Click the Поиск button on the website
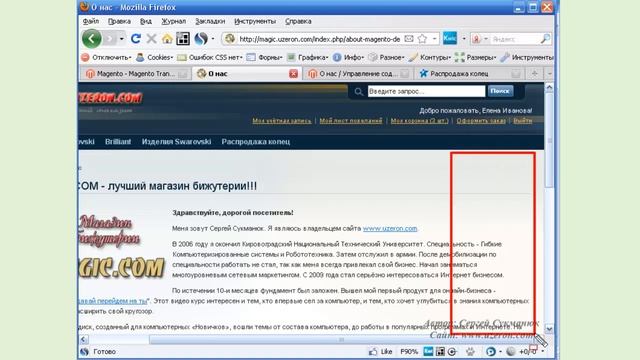640x360 pixels. (500, 91)
